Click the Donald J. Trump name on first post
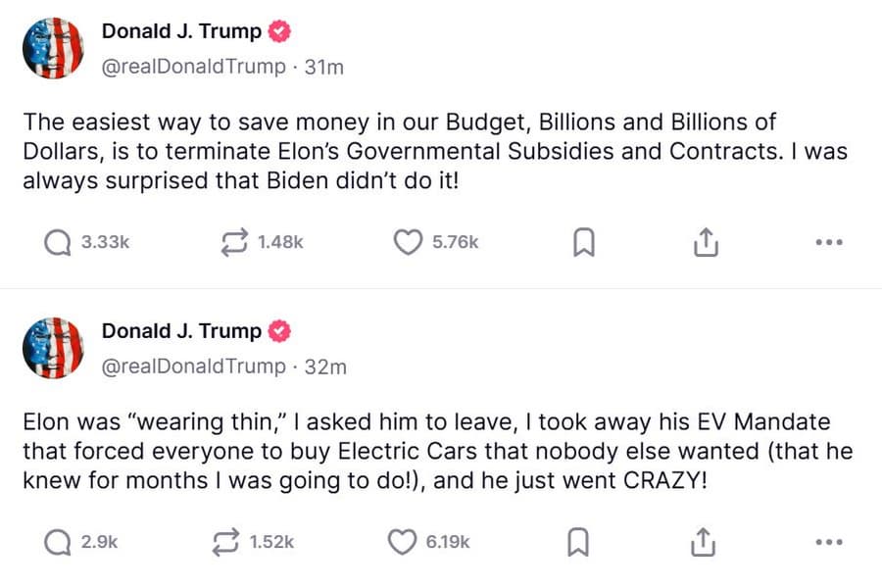This screenshot has width=882, height=588. (181, 31)
